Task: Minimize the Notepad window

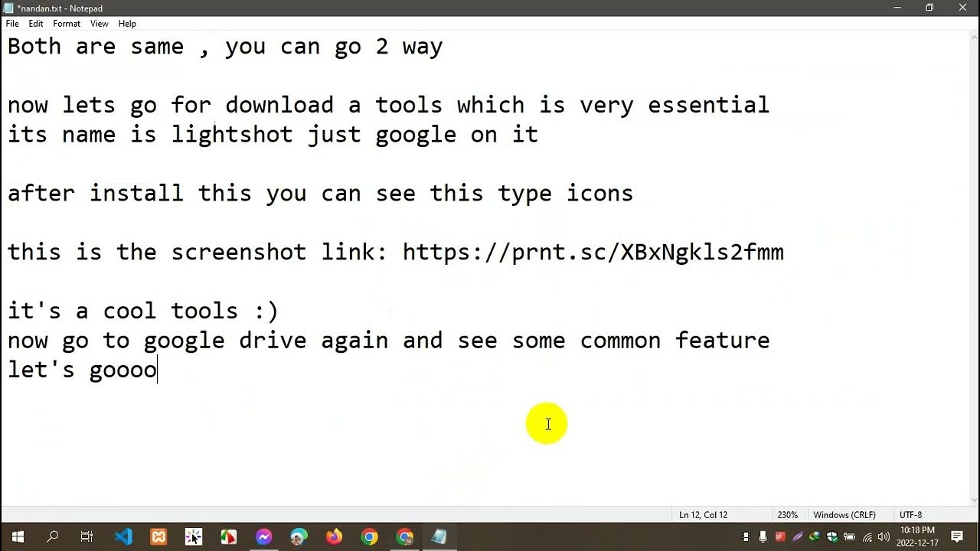Action: [x=897, y=8]
